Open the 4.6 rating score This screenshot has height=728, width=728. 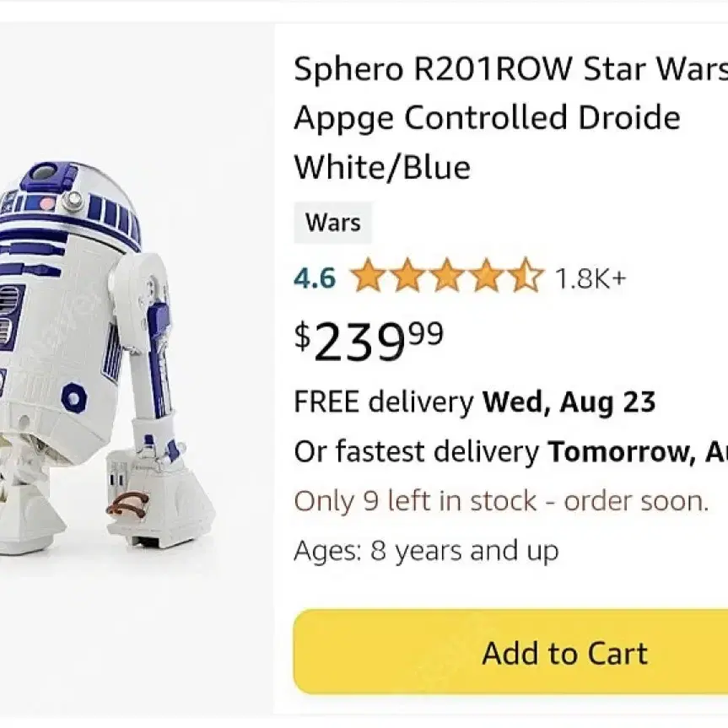[315, 278]
